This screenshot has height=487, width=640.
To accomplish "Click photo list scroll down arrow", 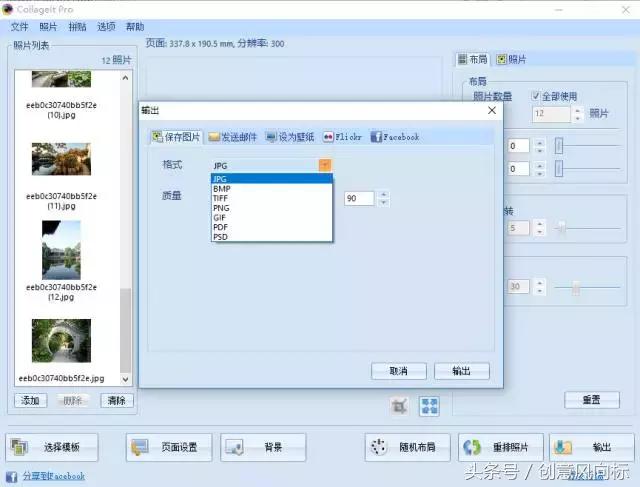I will tap(125, 379).
